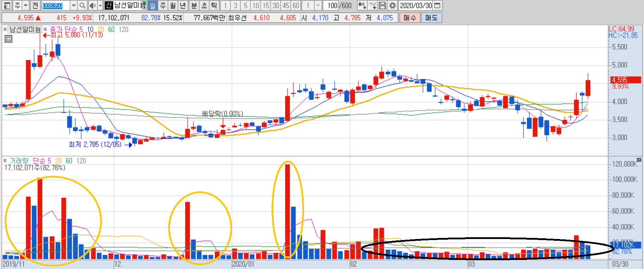The image size is (644, 269).
Task: Click the 종가 단순 moving average label
Action: point(63,29)
